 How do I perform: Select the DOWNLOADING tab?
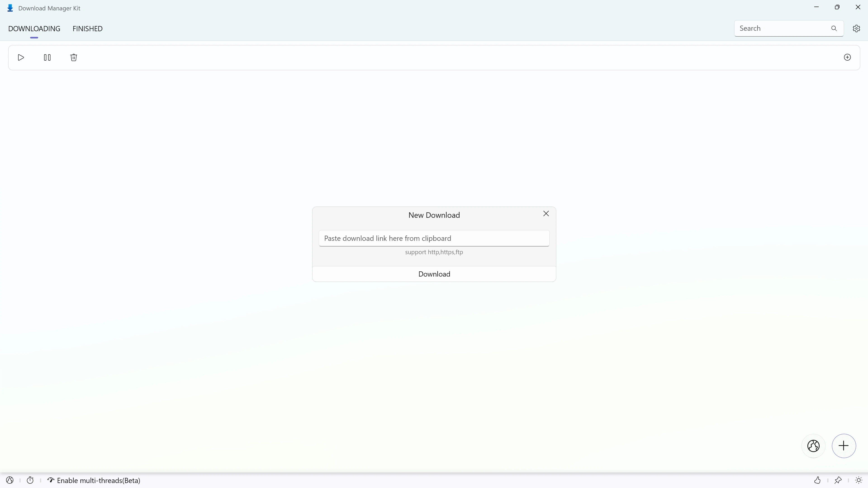click(x=34, y=28)
